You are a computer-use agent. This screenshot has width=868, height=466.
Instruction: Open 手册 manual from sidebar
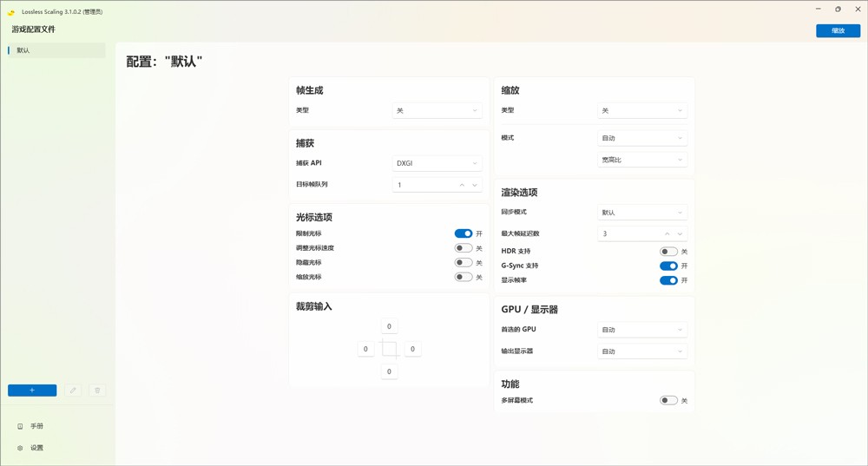[x=36, y=426]
